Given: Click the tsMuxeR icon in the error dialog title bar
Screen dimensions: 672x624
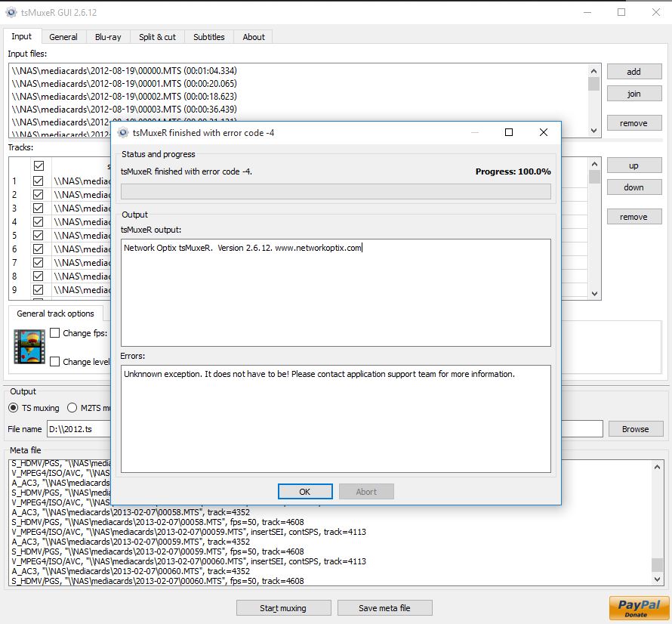Looking at the screenshot, I should [x=123, y=132].
